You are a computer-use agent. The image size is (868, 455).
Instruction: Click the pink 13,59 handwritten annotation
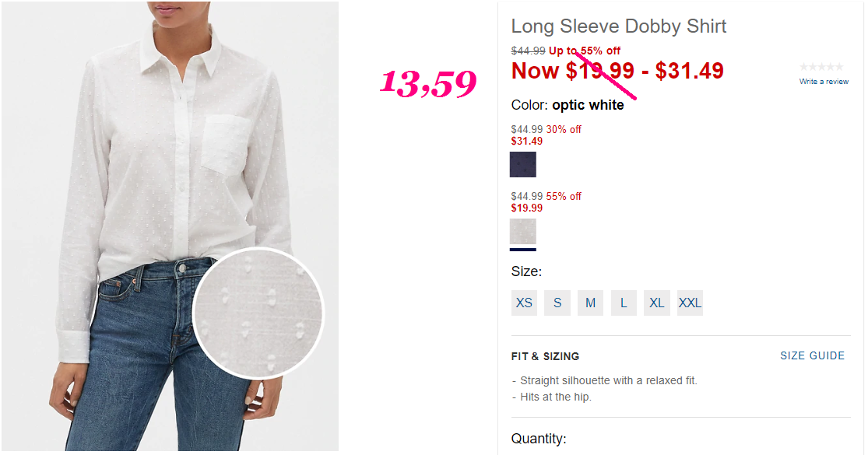click(428, 84)
